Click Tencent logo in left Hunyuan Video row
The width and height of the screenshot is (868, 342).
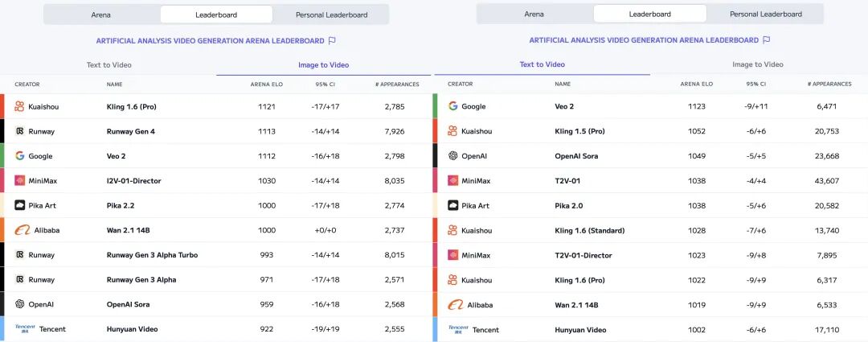[x=25, y=328]
